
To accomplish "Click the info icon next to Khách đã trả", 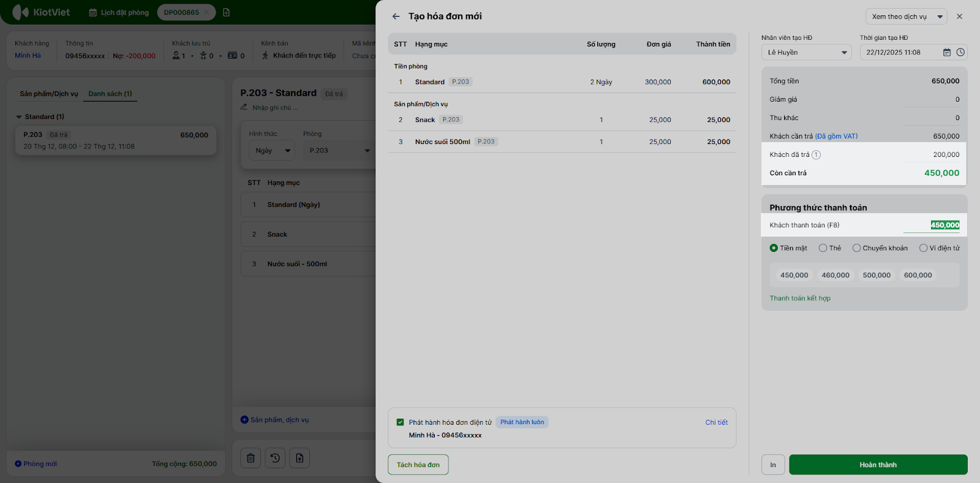I will coord(816,155).
